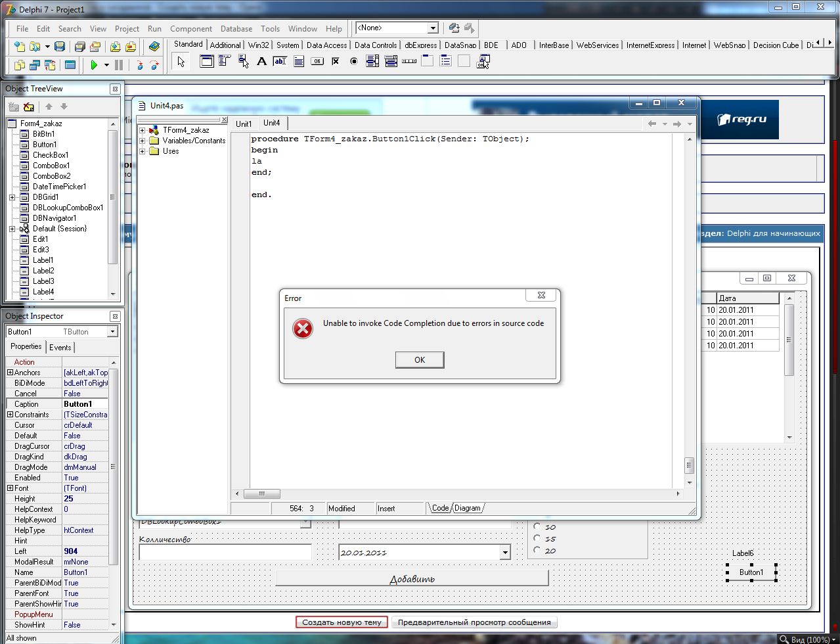Open the Run arrow dropdown
The image size is (840, 644).
106,65
